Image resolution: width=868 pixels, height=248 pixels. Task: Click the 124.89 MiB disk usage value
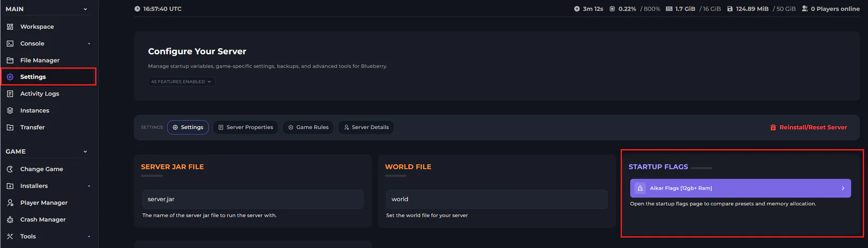tap(752, 9)
